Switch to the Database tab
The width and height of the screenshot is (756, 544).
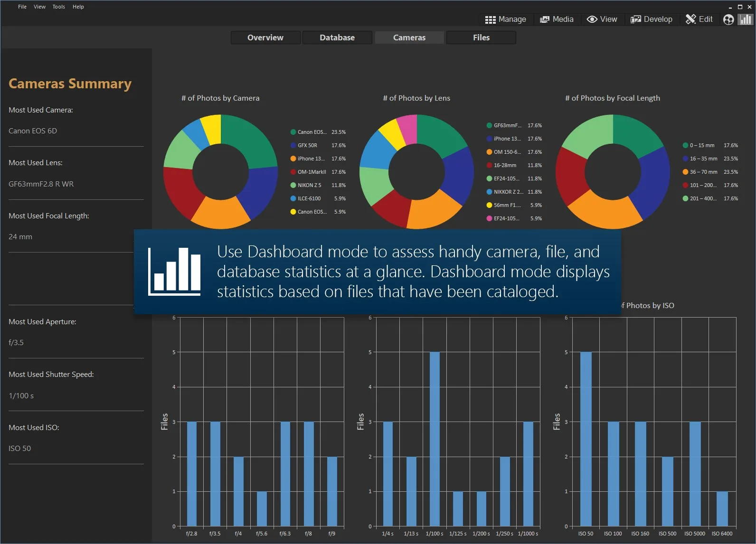[x=337, y=38]
